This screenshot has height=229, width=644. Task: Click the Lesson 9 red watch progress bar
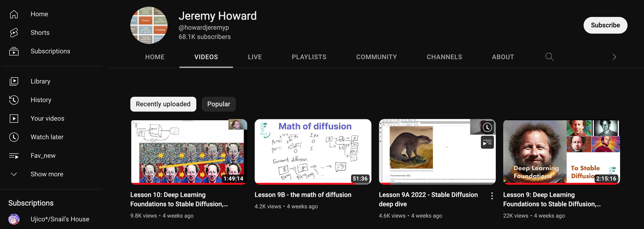(562, 184)
